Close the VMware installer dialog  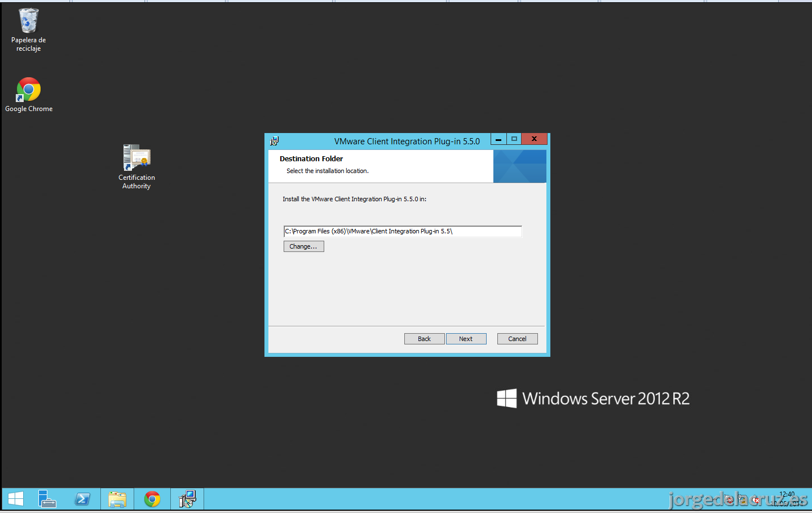coord(535,139)
